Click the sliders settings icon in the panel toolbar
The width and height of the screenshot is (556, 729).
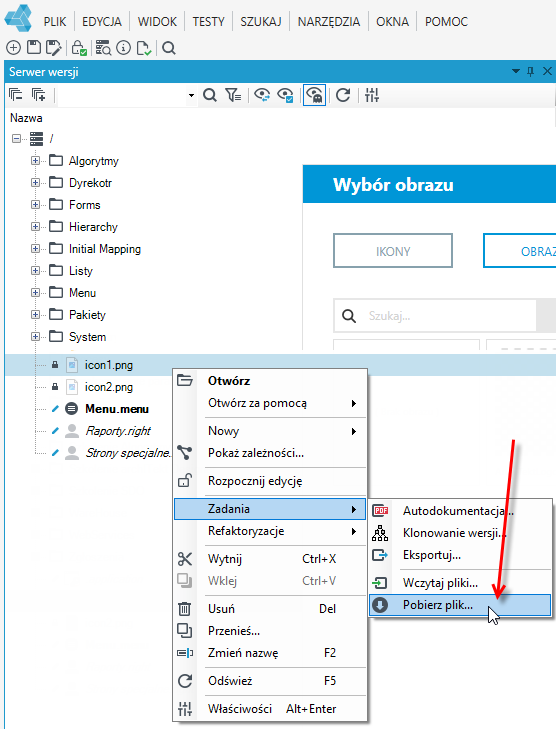372,95
